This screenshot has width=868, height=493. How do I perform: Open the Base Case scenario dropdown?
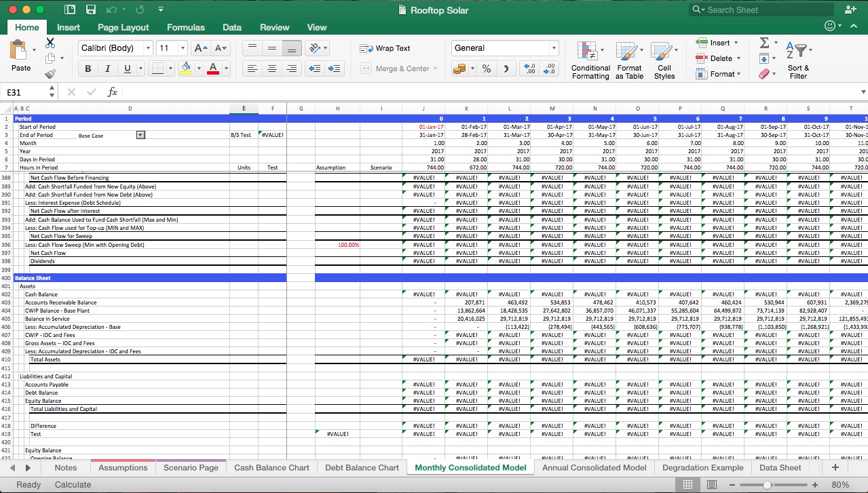click(140, 134)
